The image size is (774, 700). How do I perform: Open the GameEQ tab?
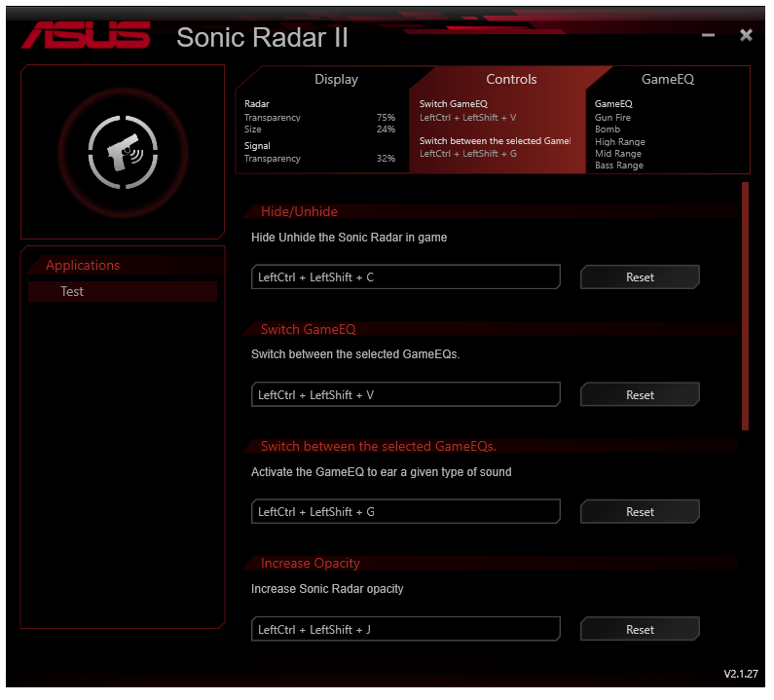tap(668, 80)
